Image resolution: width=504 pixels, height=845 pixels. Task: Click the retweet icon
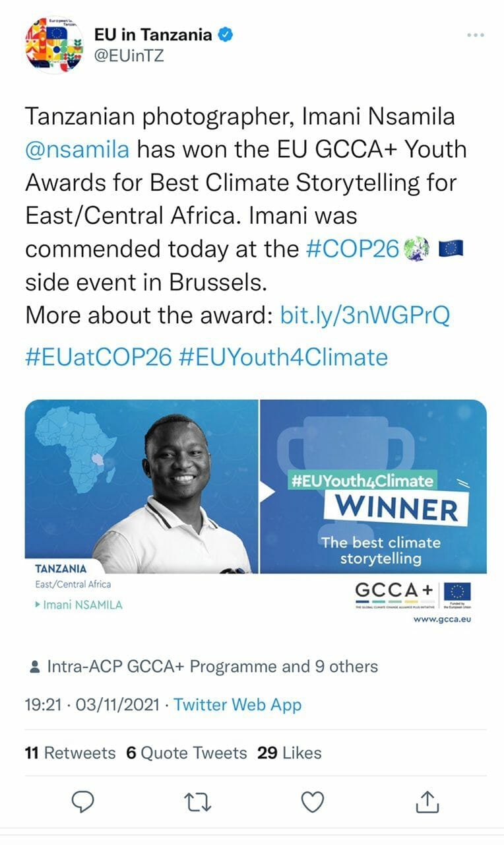point(198,801)
